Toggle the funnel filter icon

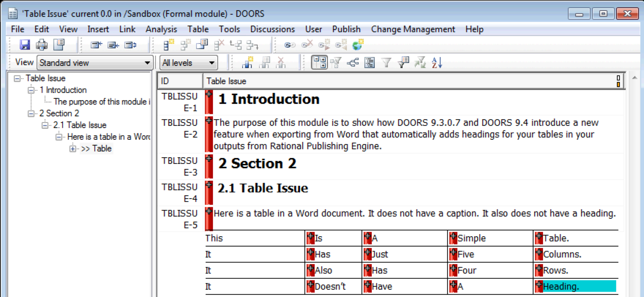[386, 63]
